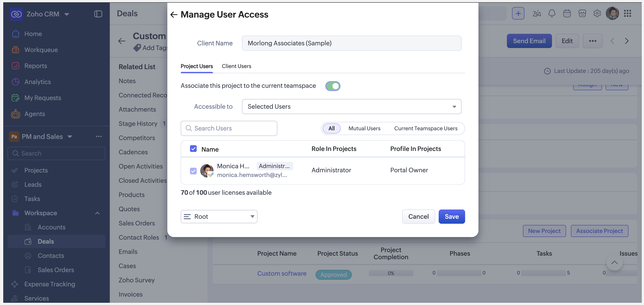This screenshot has width=644, height=305.
Task: Go to the previous deal record
Action: point(612,41)
